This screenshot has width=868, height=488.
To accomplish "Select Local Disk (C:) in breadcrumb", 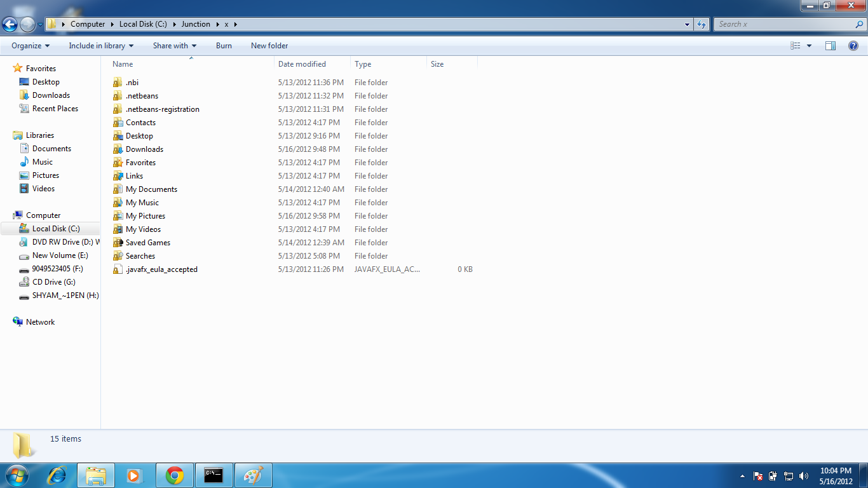I will coord(143,24).
